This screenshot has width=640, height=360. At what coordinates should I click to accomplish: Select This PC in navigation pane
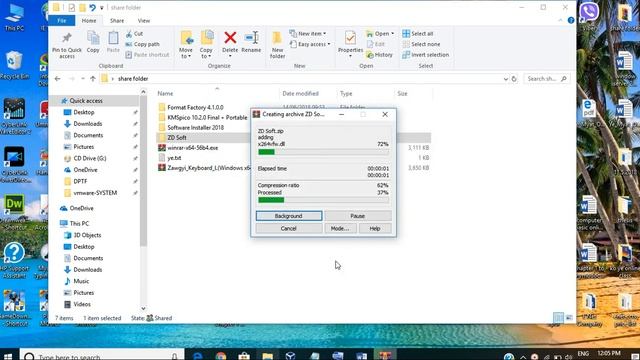(x=79, y=224)
